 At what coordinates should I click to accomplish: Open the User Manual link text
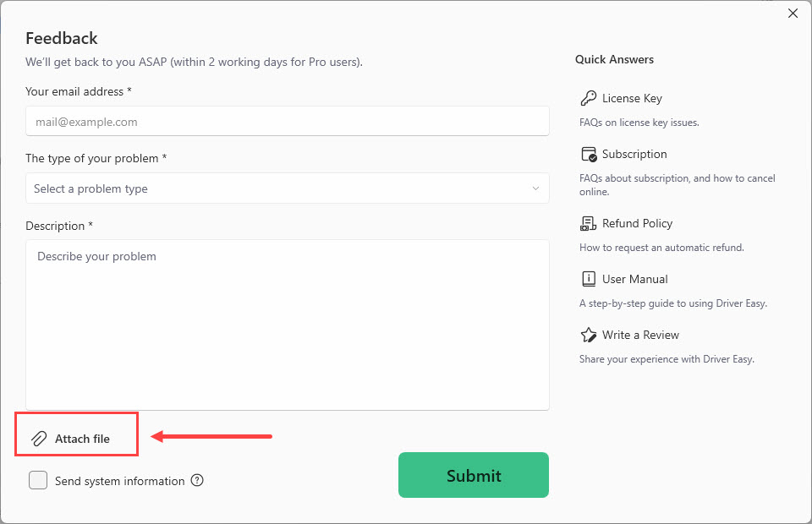click(x=634, y=279)
